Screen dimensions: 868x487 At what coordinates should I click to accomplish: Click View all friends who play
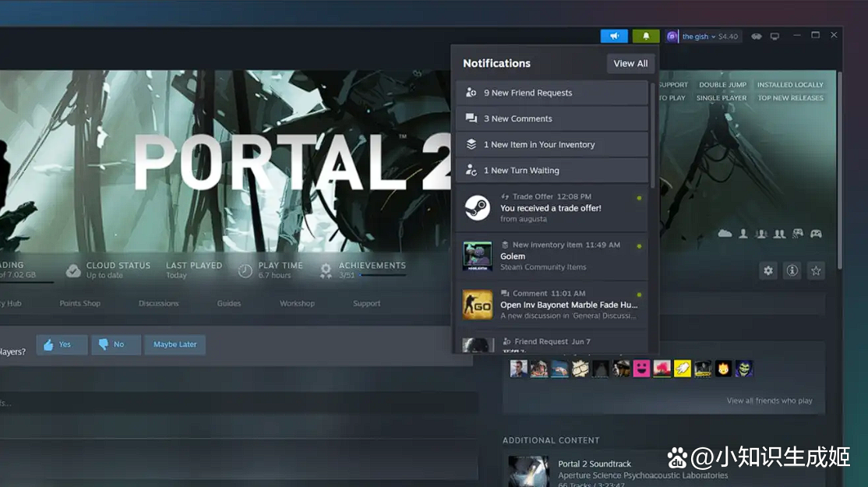[770, 401]
